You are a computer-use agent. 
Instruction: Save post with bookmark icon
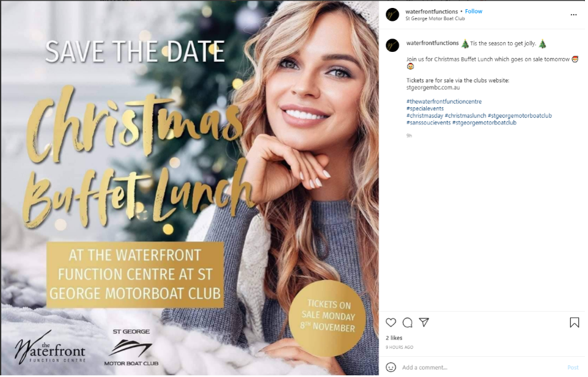pyautogui.click(x=574, y=323)
